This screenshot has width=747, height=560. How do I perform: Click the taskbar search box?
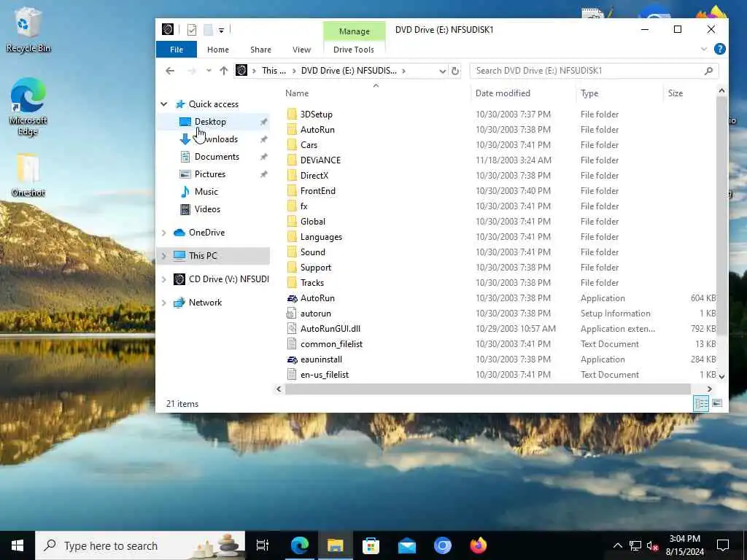click(140, 545)
